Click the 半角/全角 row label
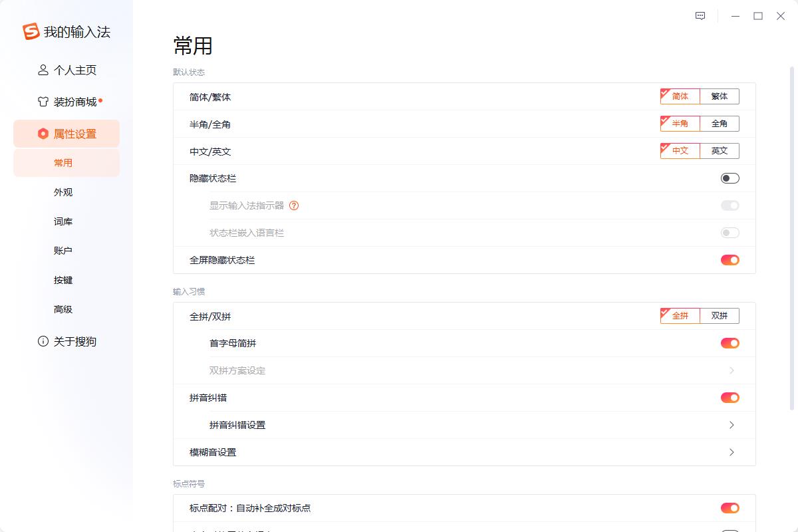798x532 pixels. (x=210, y=124)
